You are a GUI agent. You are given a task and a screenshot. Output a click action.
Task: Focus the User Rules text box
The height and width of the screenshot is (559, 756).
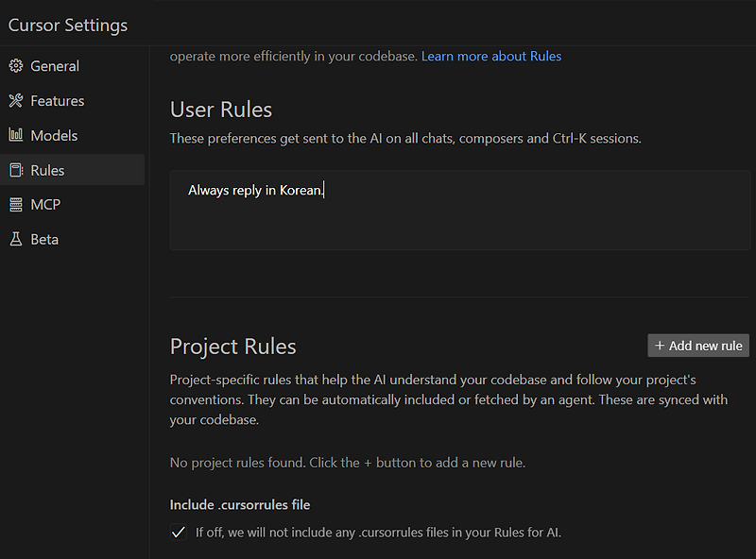point(460,211)
